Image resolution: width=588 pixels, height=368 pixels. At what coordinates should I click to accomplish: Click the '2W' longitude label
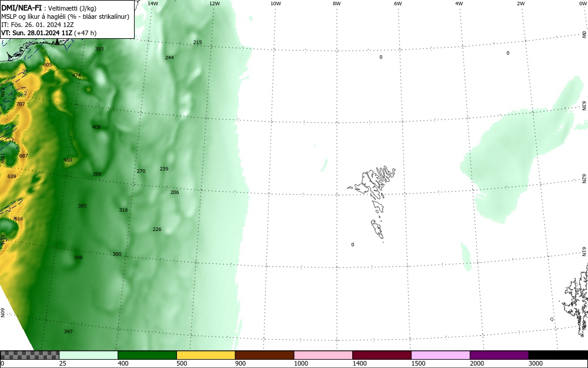click(520, 4)
